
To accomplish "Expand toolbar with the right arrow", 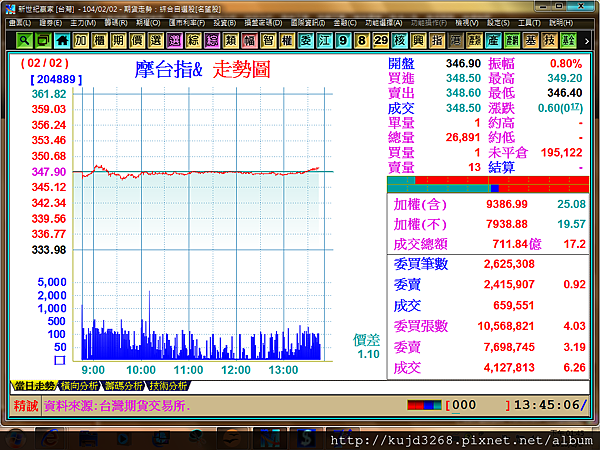I will pyautogui.click(x=587, y=41).
